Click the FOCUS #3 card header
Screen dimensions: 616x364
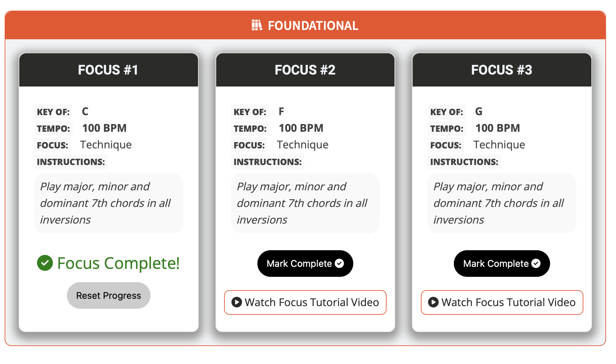tap(502, 70)
